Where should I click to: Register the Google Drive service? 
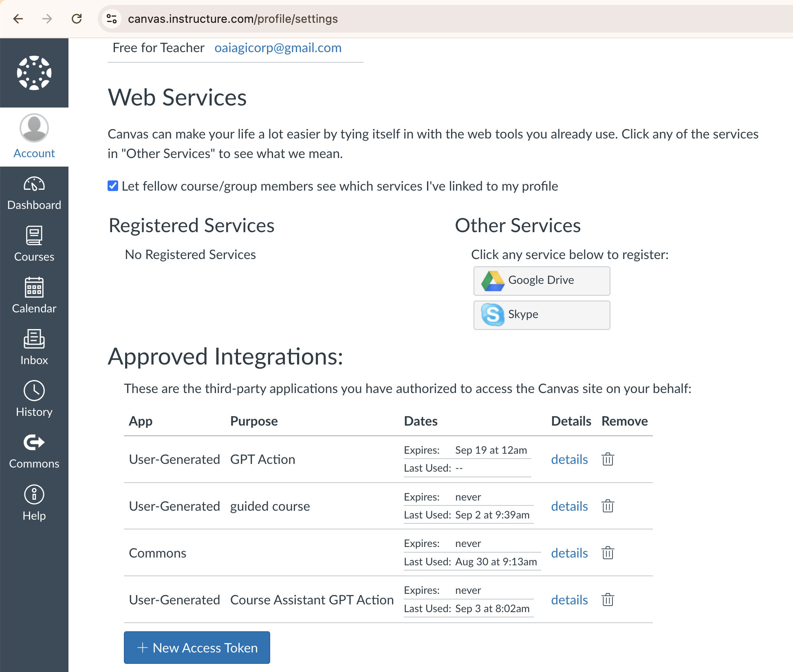pos(541,281)
